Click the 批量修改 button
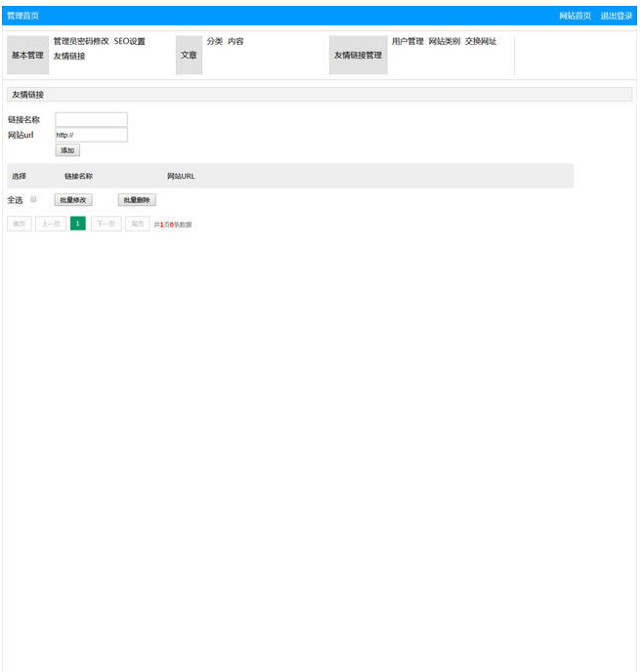 tap(73, 200)
